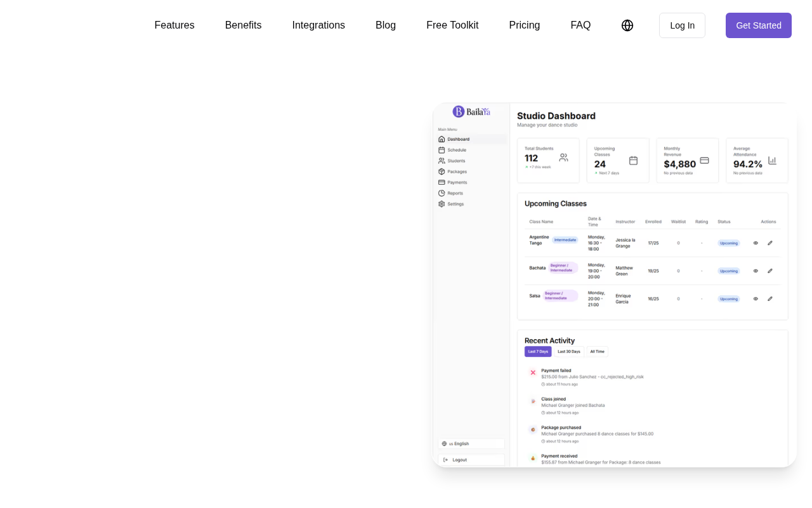Click the Get Started button
The height and width of the screenshot is (508, 812).
coord(759,25)
